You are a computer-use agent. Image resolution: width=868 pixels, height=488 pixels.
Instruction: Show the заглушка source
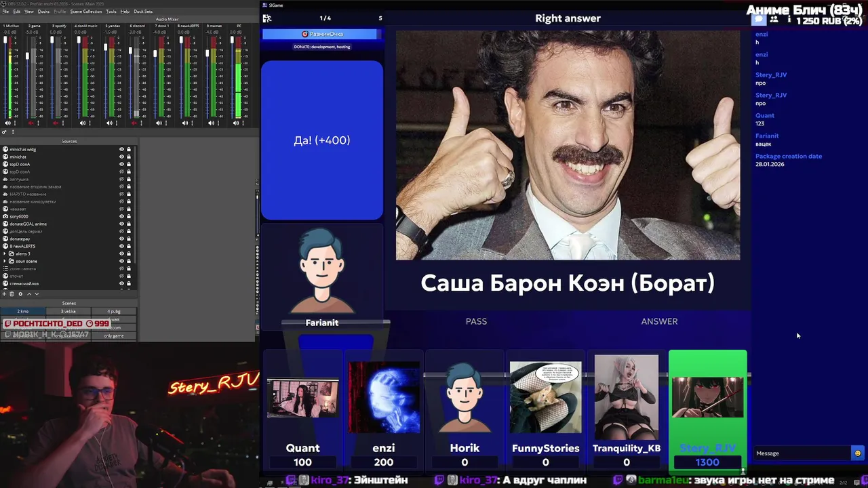pos(122,179)
